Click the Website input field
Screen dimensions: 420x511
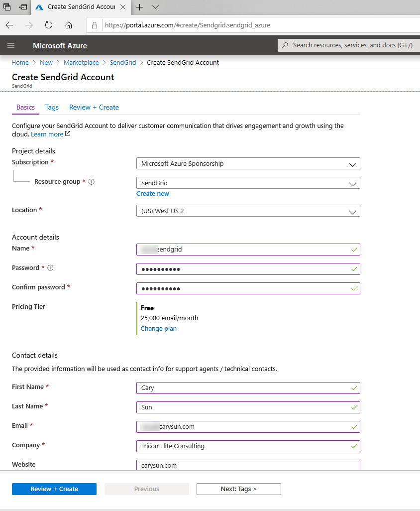click(248, 465)
